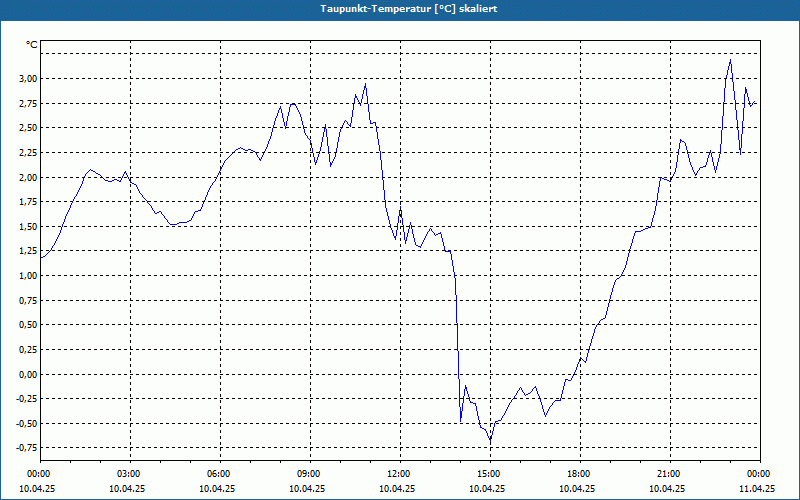Click the curve's highest peak near 23:00
The width and height of the screenshot is (800, 500).
pyautogui.click(x=730, y=60)
